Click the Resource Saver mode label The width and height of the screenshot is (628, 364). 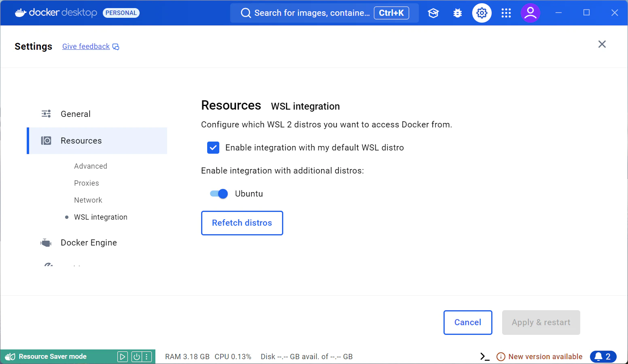(53, 356)
